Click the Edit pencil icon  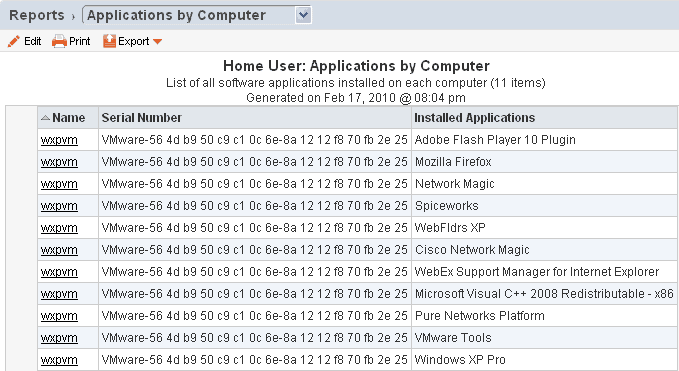point(14,41)
